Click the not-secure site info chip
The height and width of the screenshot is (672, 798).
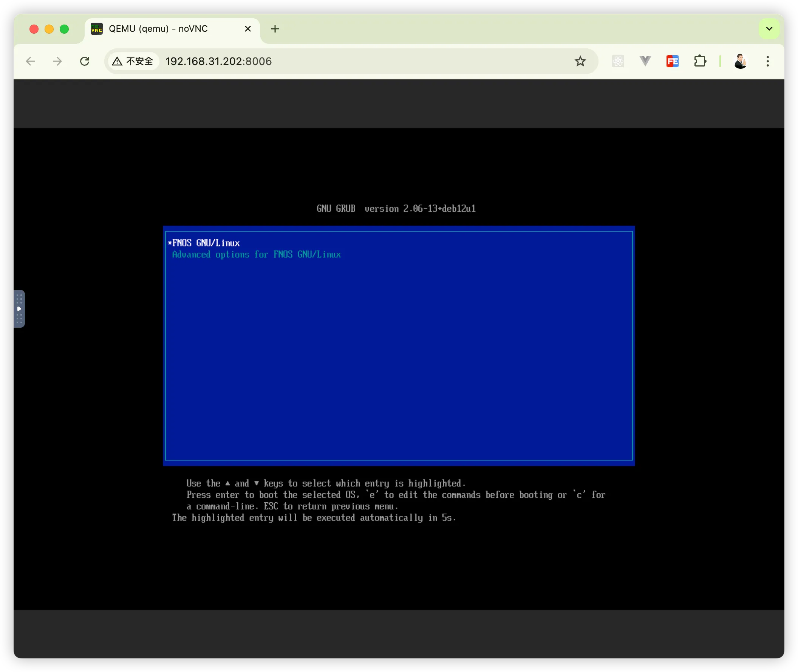click(x=133, y=61)
